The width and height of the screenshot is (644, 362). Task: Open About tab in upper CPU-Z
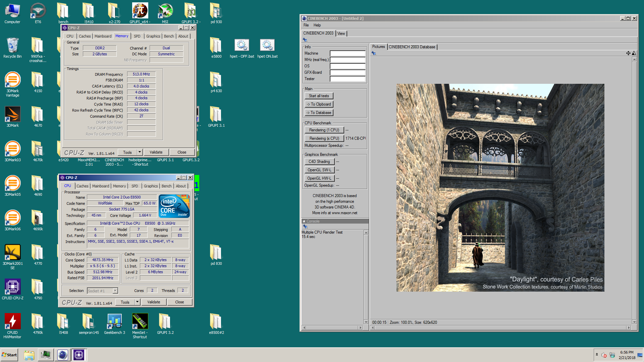click(183, 36)
